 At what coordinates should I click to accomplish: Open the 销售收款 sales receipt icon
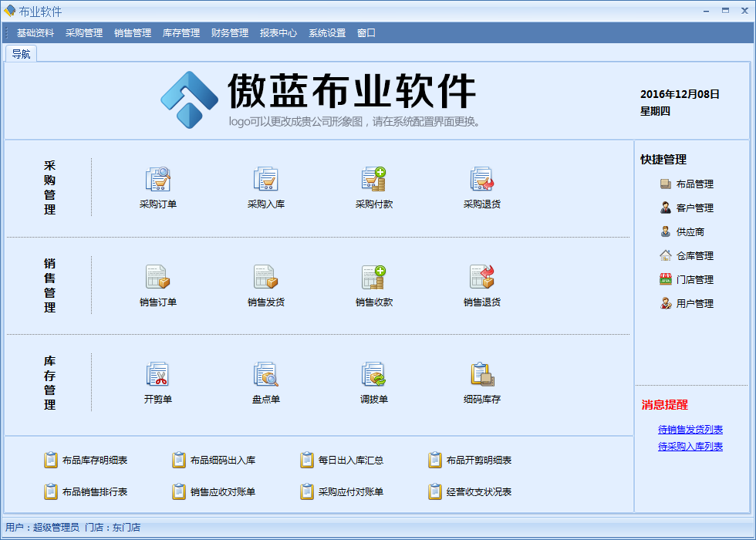pyautogui.click(x=374, y=278)
